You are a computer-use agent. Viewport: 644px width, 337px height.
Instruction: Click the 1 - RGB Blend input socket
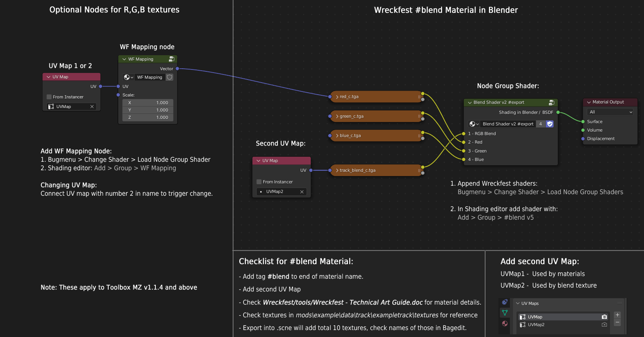pos(464,134)
